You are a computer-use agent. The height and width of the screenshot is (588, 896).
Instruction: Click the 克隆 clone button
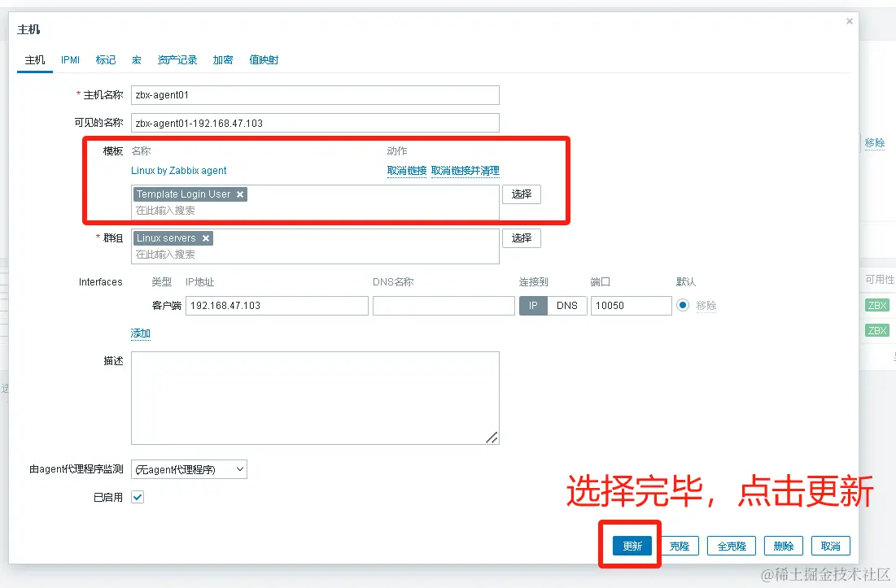pos(680,546)
